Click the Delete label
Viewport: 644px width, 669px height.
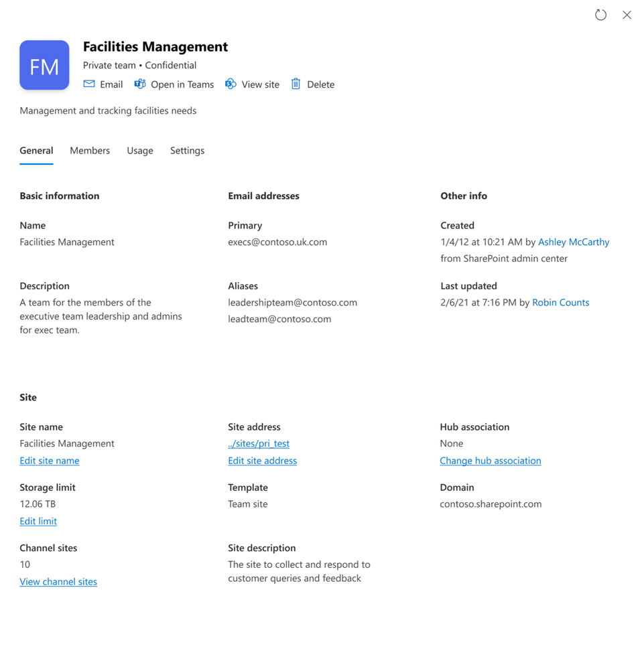tap(321, 84)
